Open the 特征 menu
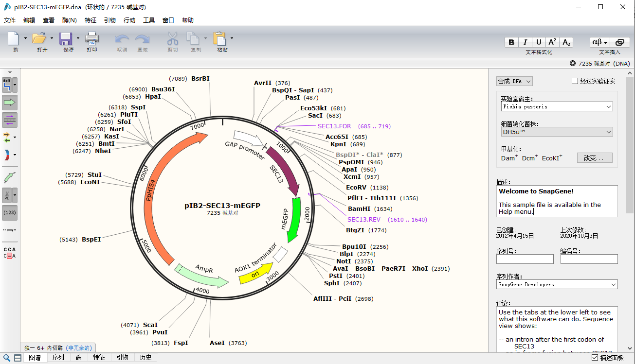 coord(91,20)
